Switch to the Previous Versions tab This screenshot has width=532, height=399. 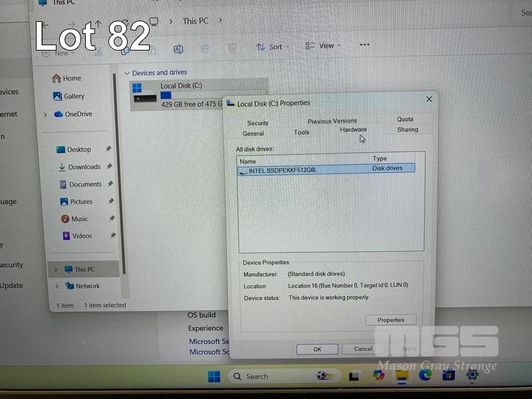click(x=332, y=121)
